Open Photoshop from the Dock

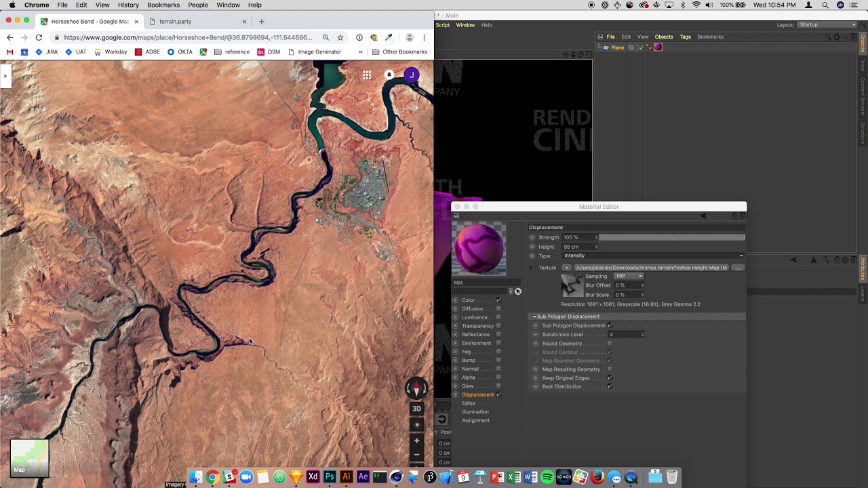tap(330, 477)
